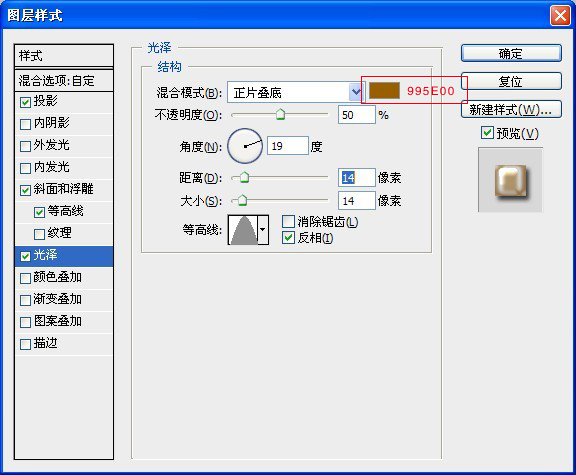This screenshot has height=475, width=576.
Task: Toggle the 反相 checkbox
Action: click(x=288, y=237)
